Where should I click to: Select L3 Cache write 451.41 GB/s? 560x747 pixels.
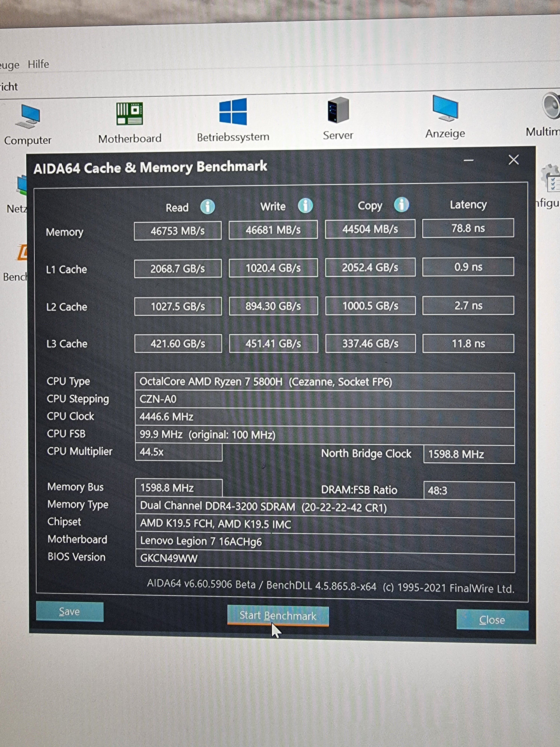274,343
